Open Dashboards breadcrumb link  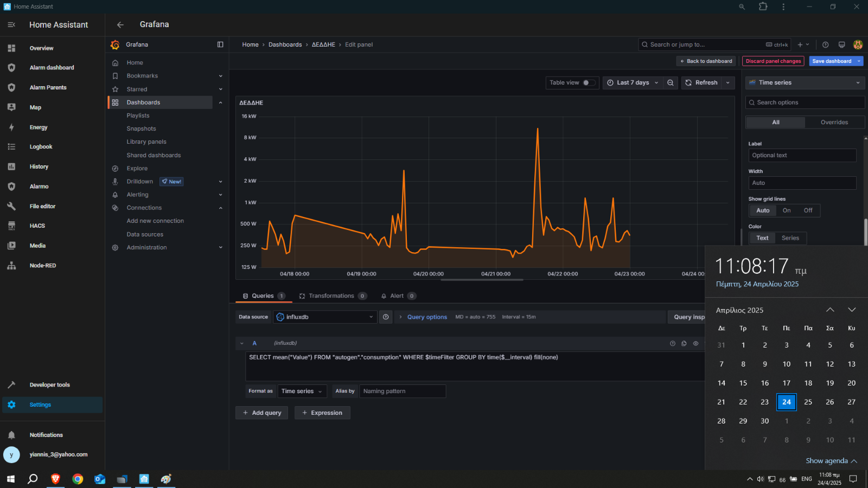click(285, 45)
